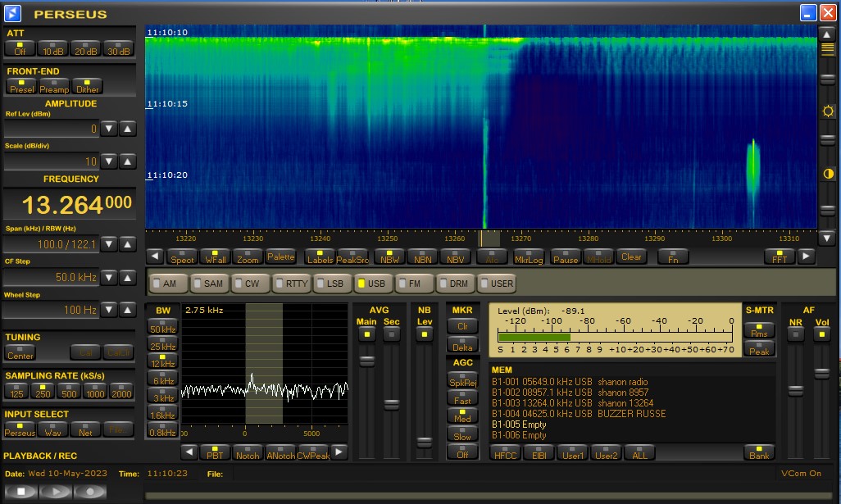Increase Span/RBW value
The image size is (841, 504).
128,244
